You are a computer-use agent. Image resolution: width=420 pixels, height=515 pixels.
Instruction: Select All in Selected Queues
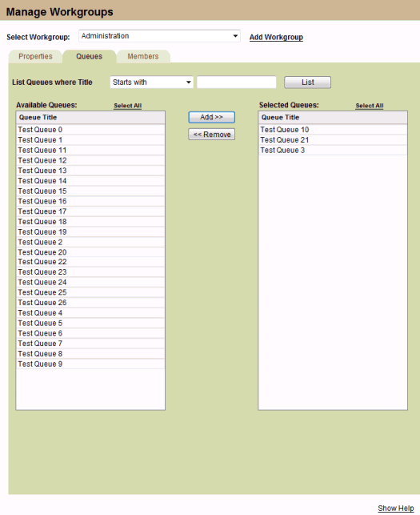370,106
